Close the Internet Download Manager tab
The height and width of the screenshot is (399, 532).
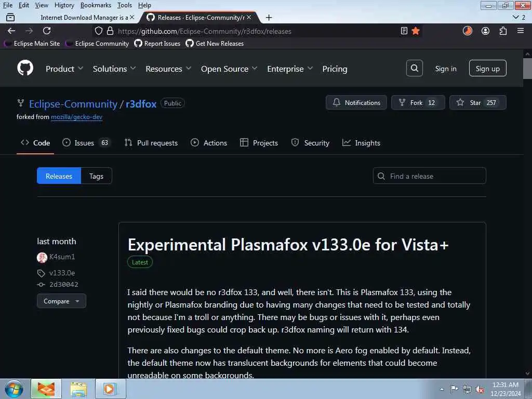[x=132, y=17]
